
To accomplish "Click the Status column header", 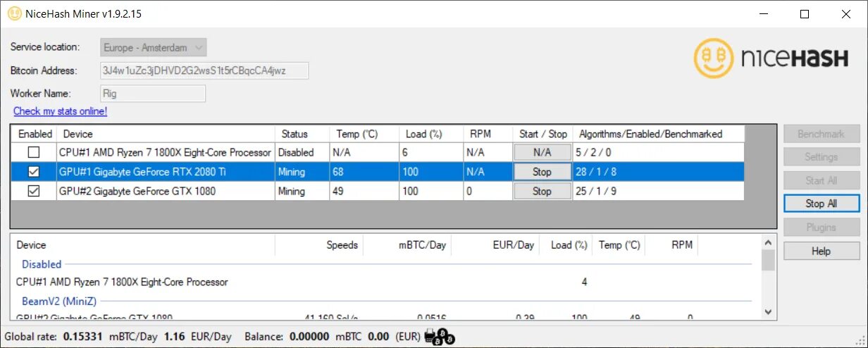I will click(x=302, y=134).
